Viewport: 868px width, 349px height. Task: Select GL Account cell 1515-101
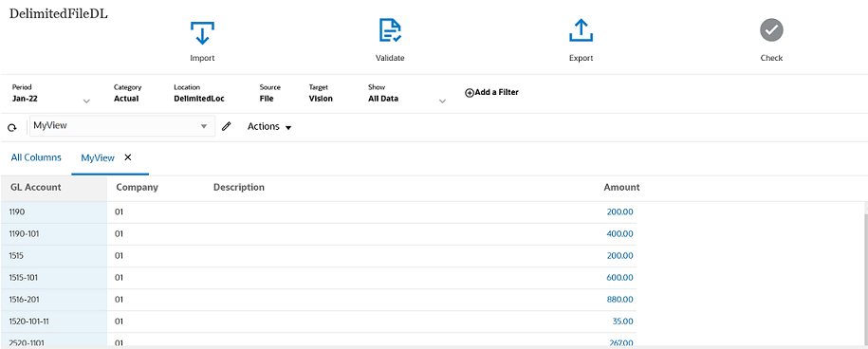click(x=54, y=278)
